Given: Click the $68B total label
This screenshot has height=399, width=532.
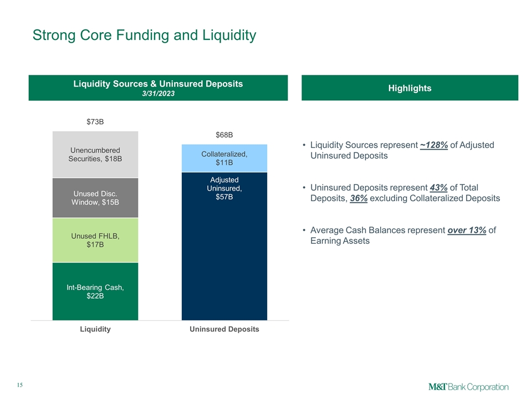Looking at the screenshot, I should point(224,135).
